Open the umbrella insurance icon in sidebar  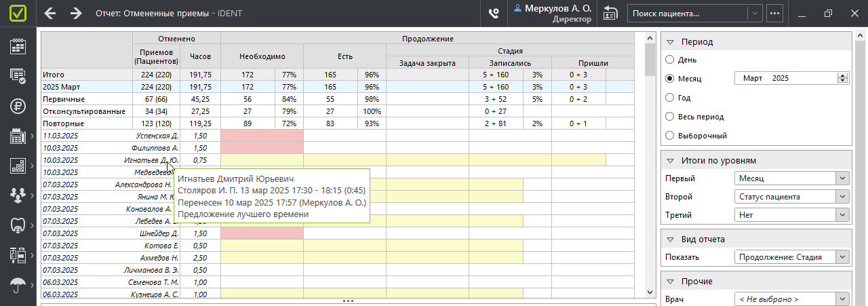(x=18, y=285)
